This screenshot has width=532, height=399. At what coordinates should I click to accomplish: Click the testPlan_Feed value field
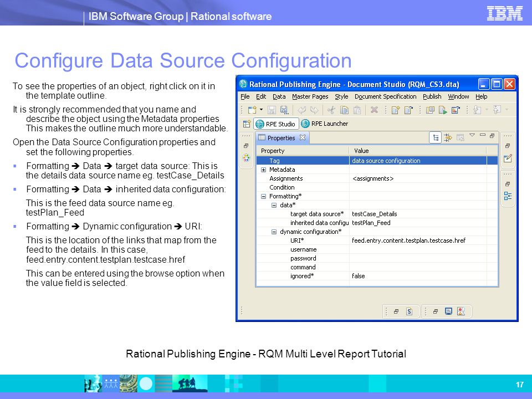pyautogui.click(x=418, y=223)
